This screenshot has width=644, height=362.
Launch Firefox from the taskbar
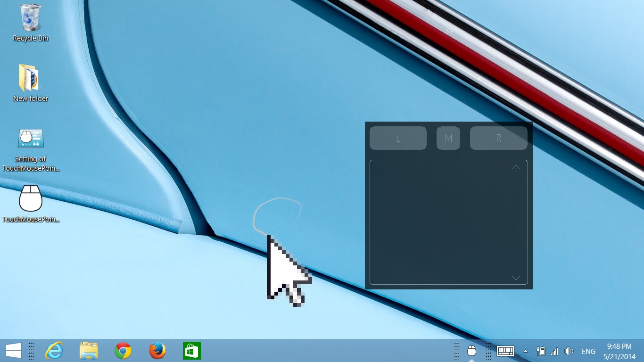pos(157,351)
